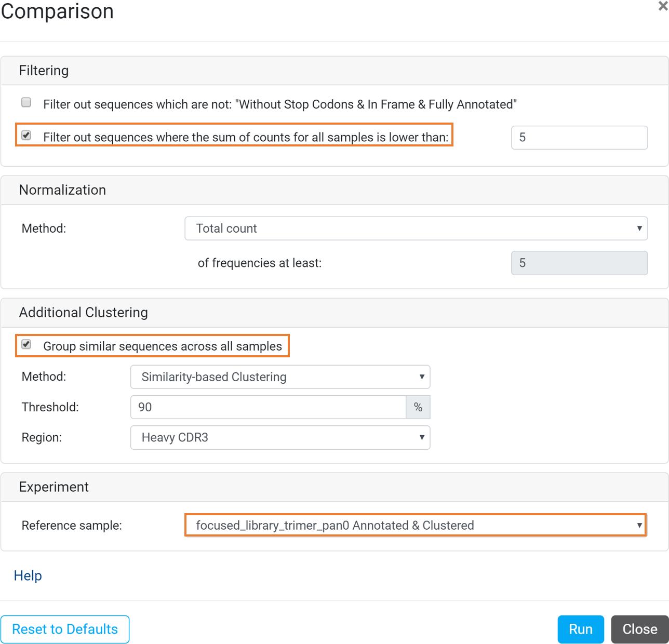Uncheck the sum of counts filter checkbox
Viewport: 669px width, 644px height.
point(26,136)
